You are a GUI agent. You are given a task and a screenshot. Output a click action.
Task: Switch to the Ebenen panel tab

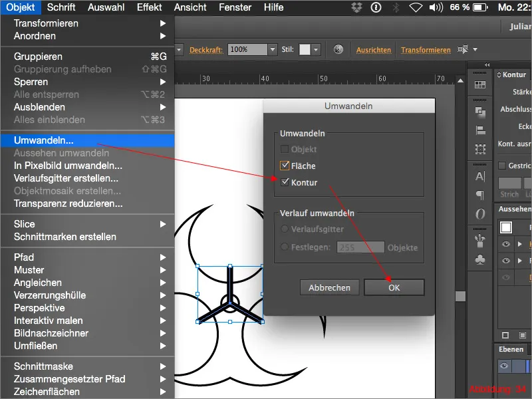[x=511, y=349]
